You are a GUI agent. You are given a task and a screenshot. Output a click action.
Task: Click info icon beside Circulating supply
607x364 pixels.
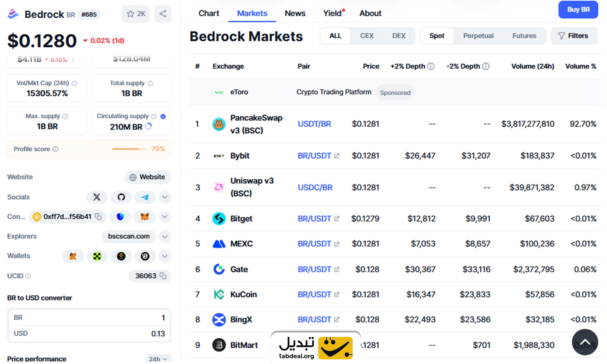coord(154,116)
